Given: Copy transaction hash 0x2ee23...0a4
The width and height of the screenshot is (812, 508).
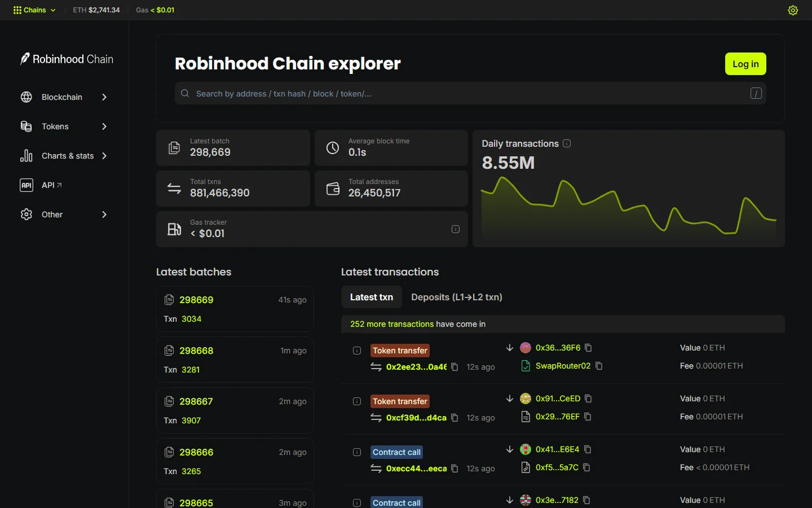Looking at the screenshot, I should 454,367.
